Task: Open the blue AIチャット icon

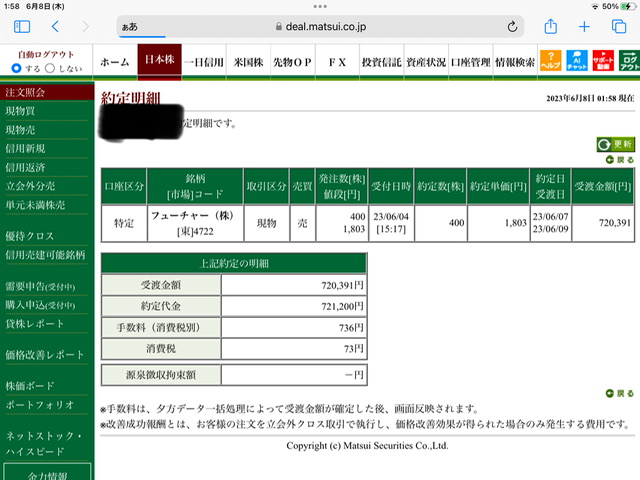Action: (x=577, y=60)
